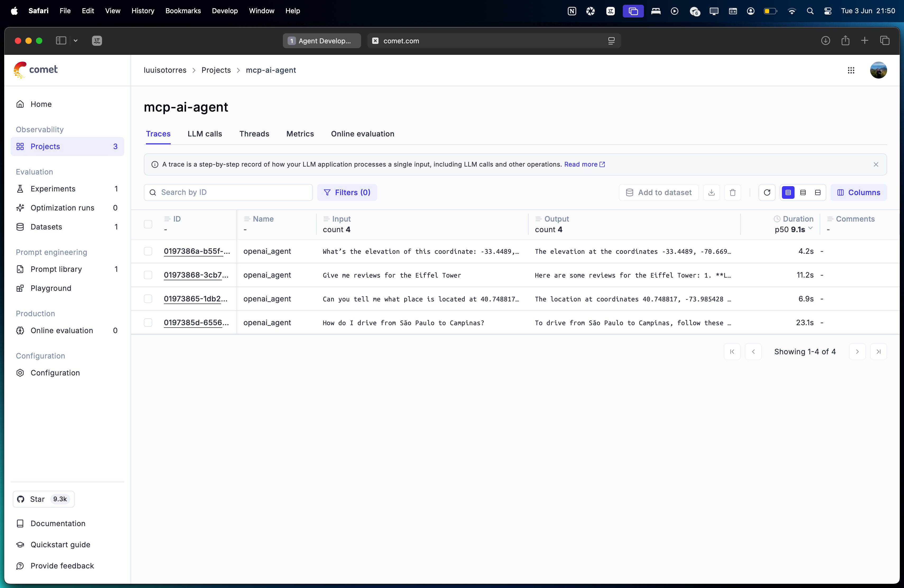Click the refresh traces icon
The width and height of the screenshot is (904, 588).
767,192
